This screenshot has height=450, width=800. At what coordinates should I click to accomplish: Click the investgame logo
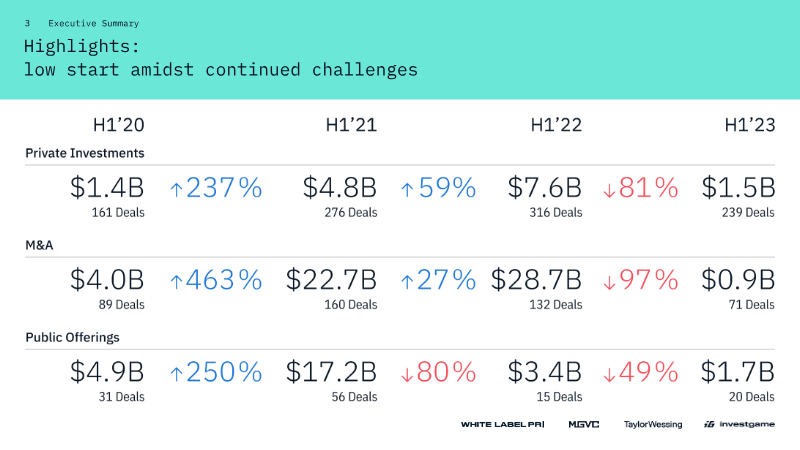click(x=738, y=425)
